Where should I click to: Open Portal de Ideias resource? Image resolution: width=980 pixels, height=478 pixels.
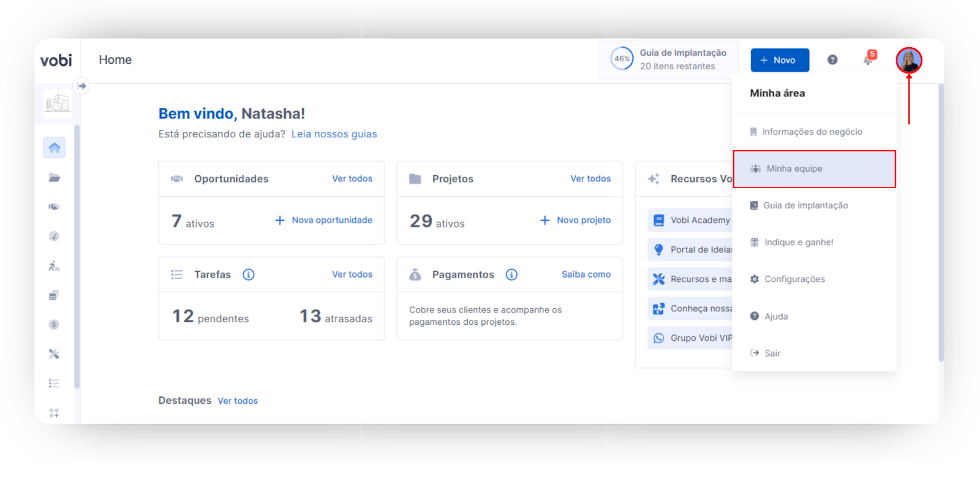(x=691, y=249)
